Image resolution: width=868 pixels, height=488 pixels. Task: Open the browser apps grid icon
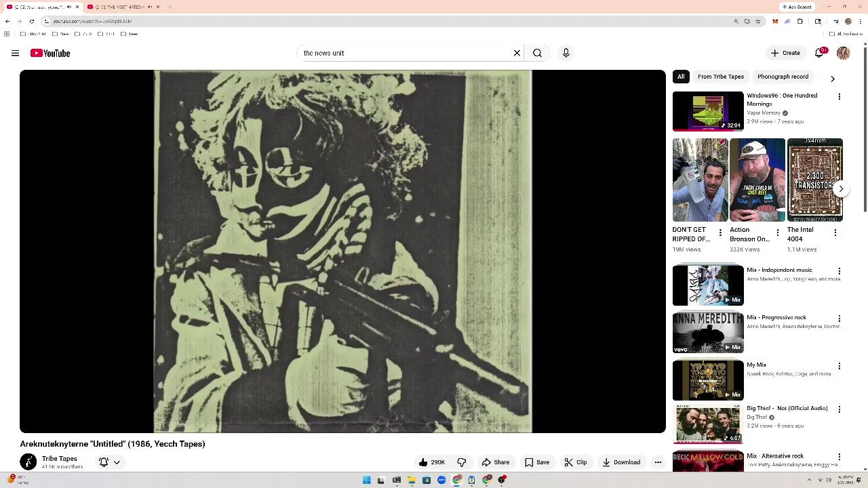coord(7,34)
